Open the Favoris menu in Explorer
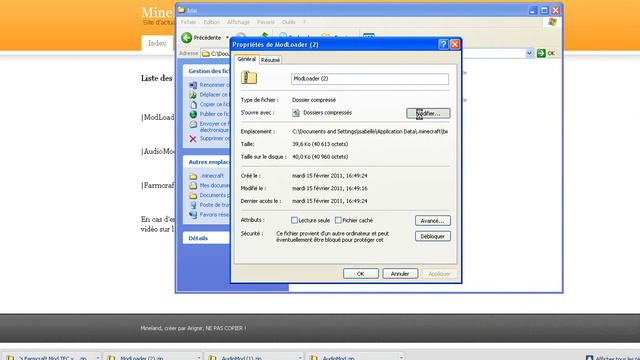The width and height of the screenshot is (640, 360). coord(266,22)
